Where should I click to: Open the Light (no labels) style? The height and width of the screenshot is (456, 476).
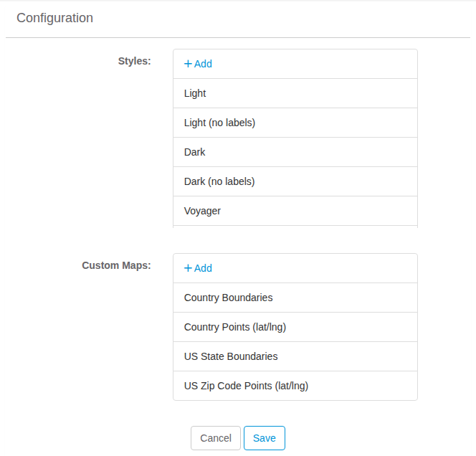(295, 123)
